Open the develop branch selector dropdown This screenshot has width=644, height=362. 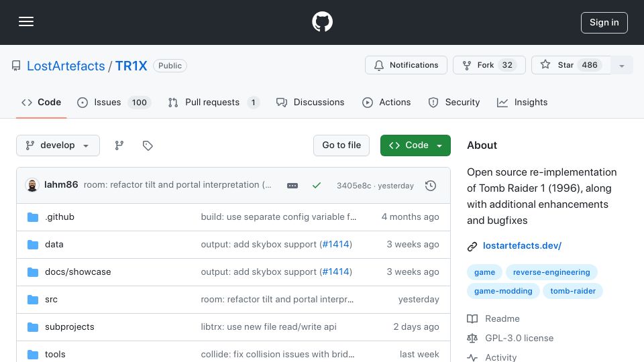(x=58, y=145)
